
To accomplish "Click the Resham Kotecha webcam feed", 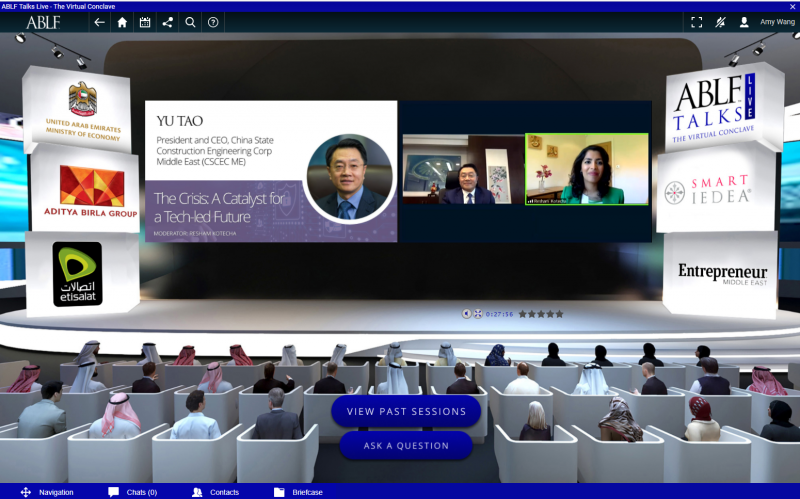I will (587, 169).
